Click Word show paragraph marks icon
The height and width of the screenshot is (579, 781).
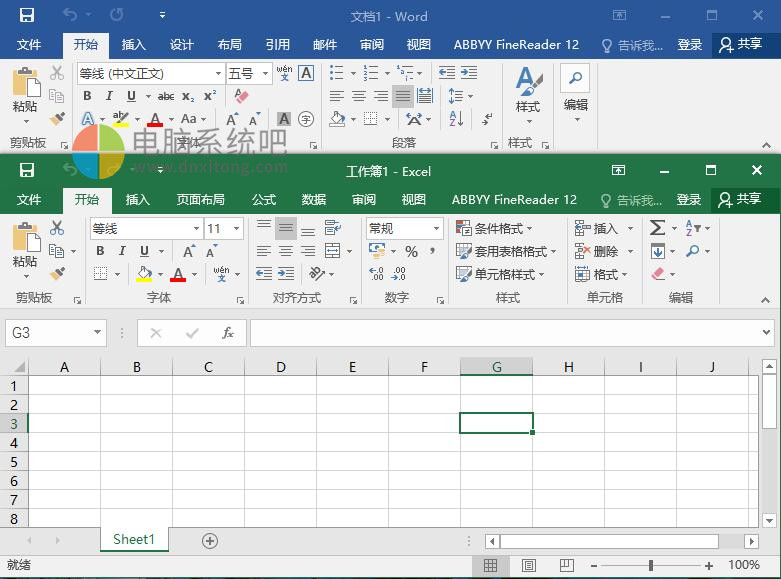pos(487,119)
